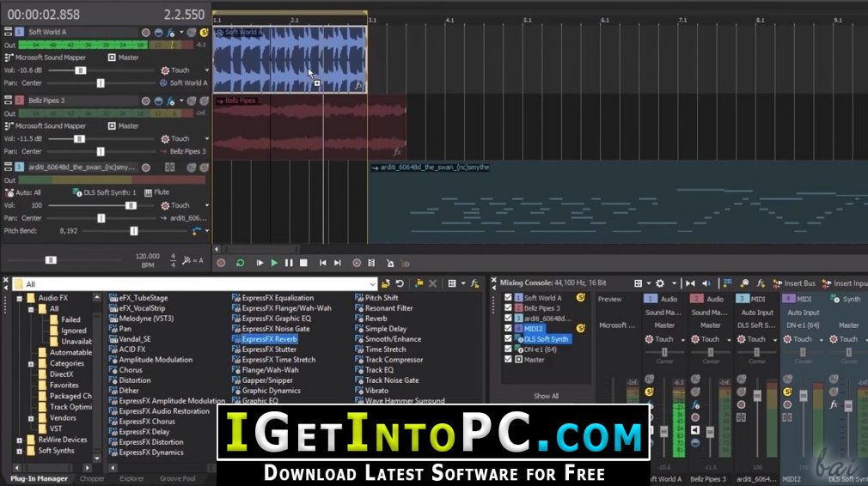Select the Bellz Pipes 3 audio clip
Image resolution: width=868 pixels, height=486 pixels.
point(309,127)
